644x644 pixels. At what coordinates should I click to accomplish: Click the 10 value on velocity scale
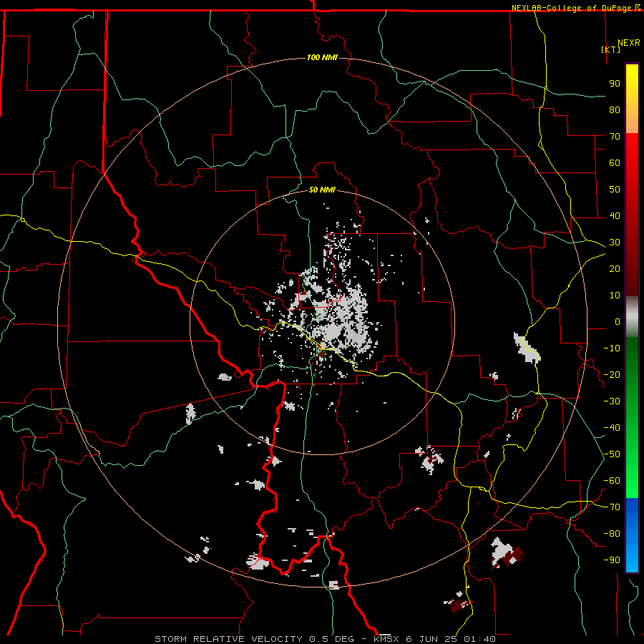click(615, 296)
